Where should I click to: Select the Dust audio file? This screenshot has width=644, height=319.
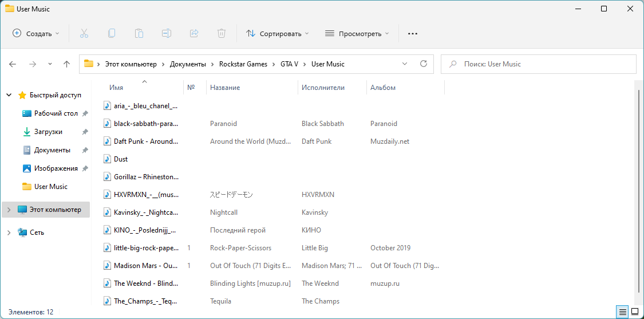[121, 159]
